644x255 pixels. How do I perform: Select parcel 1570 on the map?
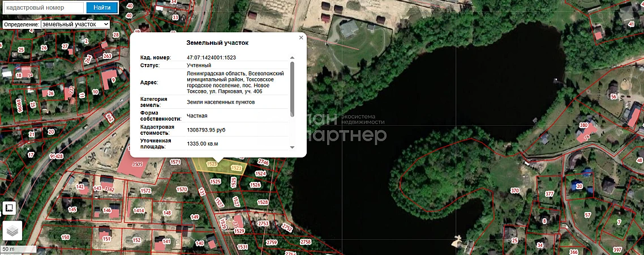(182, 189)
